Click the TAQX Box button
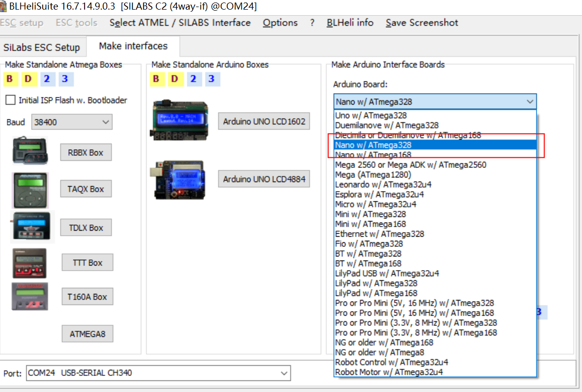The height and width of the screenshot is (392, 582). (x=86, y=189)
